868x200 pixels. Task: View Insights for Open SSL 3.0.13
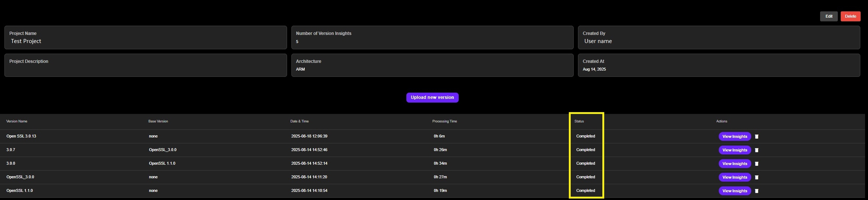coord(735,136)
